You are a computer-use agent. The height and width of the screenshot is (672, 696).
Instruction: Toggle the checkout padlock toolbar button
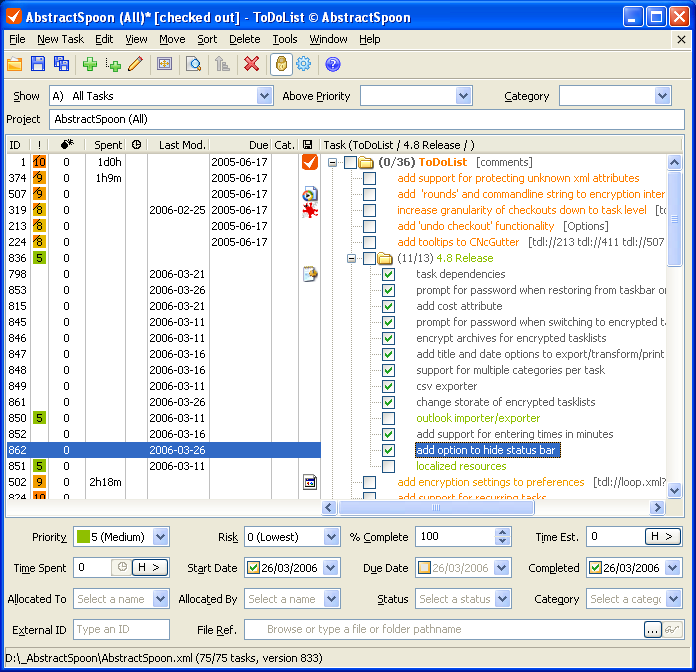coord(281,64)
